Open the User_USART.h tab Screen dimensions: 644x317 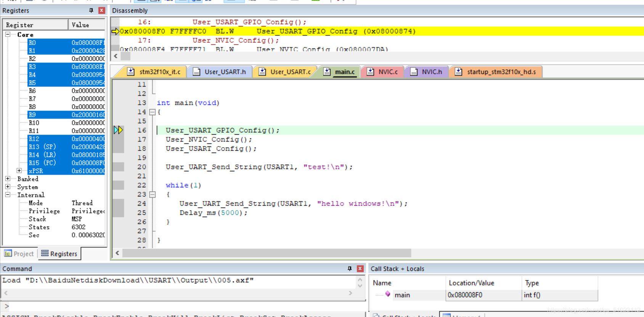(220, 72)
